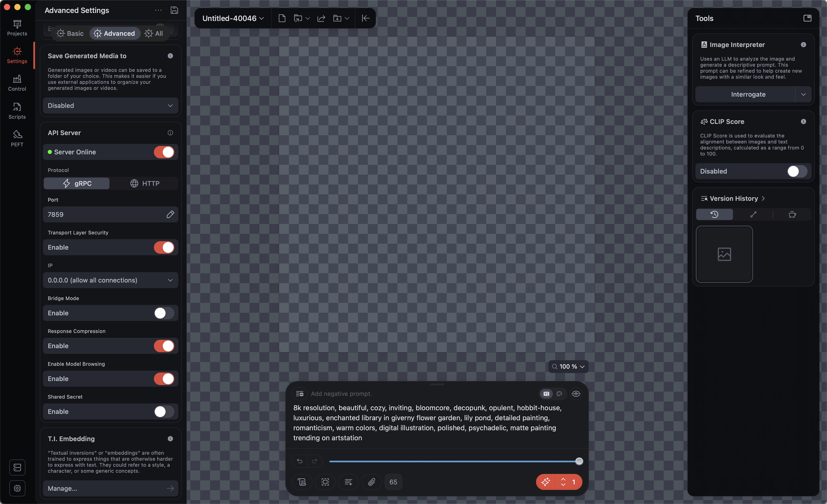Click the save icon in Advanced Settings header
The height and width of the screenshot is (504, 827).
(174, 10)
